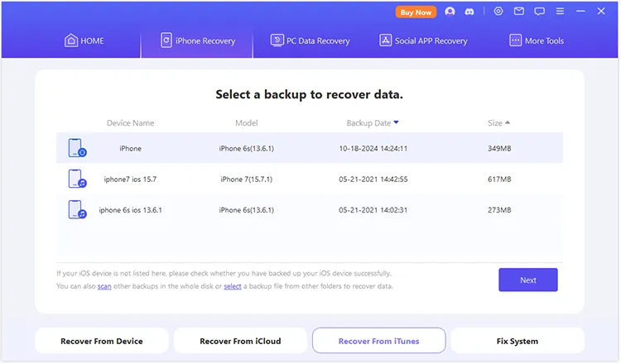Choose Recover From Device mode

click(102, 341)
